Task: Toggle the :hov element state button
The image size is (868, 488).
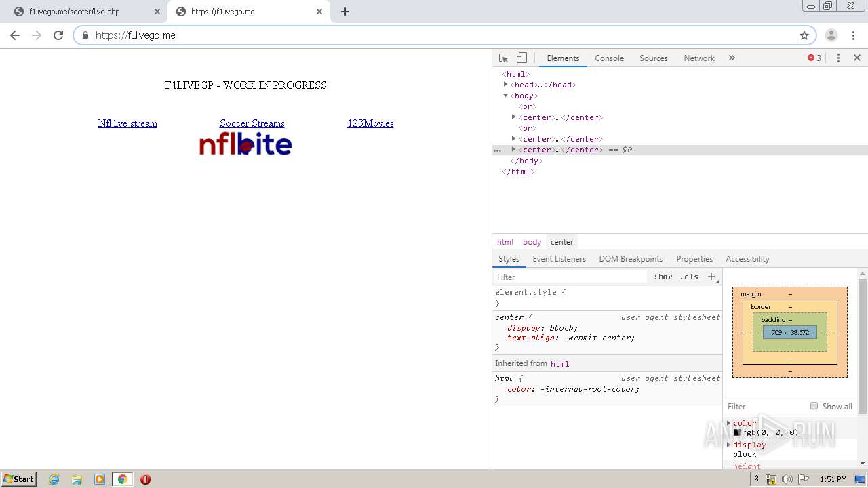Action: click(663, 277)
